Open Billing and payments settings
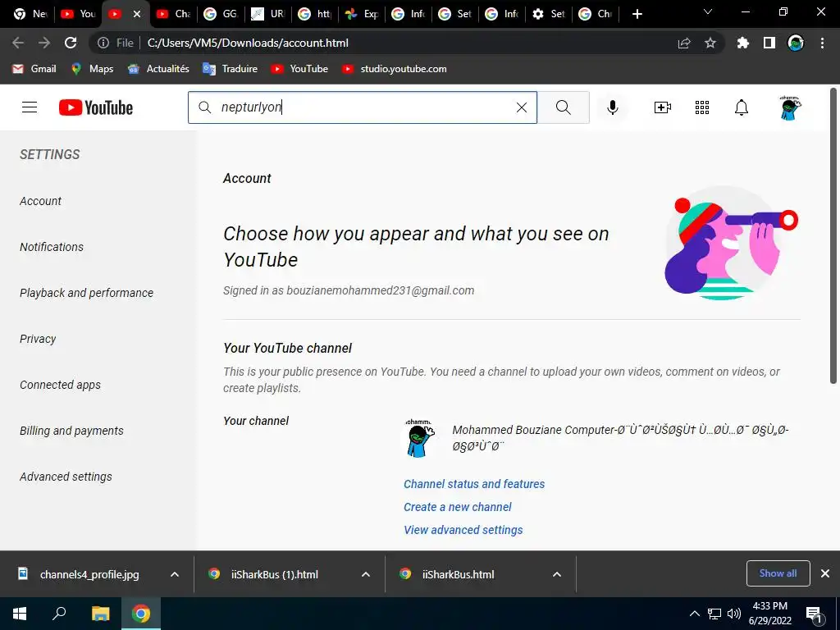 (x=71, y=431)
